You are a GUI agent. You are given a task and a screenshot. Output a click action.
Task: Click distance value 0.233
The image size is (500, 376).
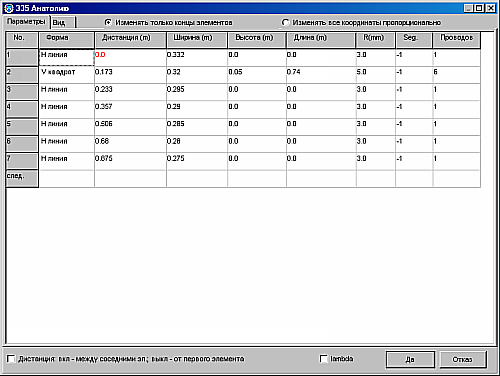point(130,92)
